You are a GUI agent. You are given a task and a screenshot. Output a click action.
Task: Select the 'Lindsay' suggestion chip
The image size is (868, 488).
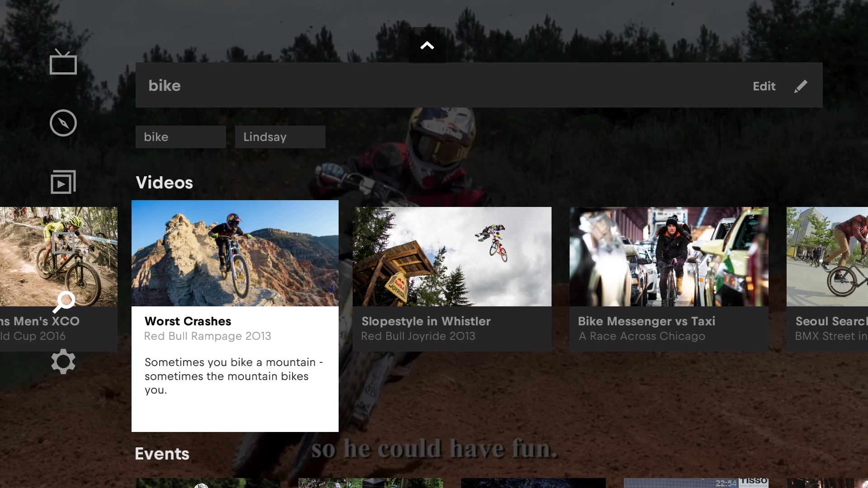click(x=280, y=137)
